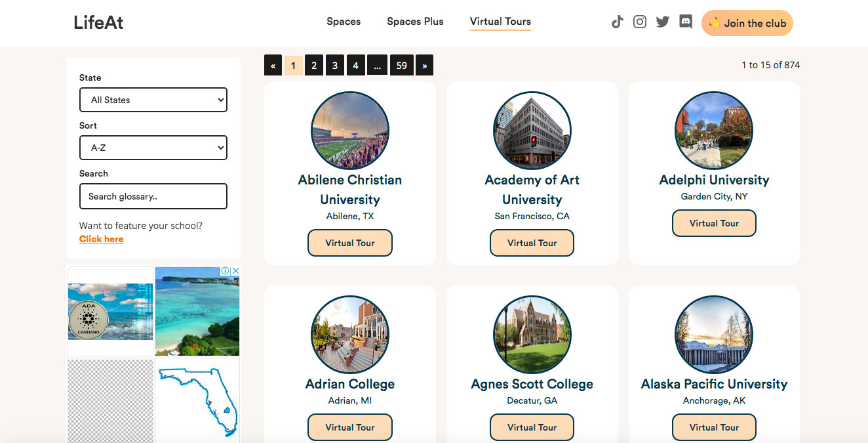
Task: Jump to last page 59
Action: 402,65
